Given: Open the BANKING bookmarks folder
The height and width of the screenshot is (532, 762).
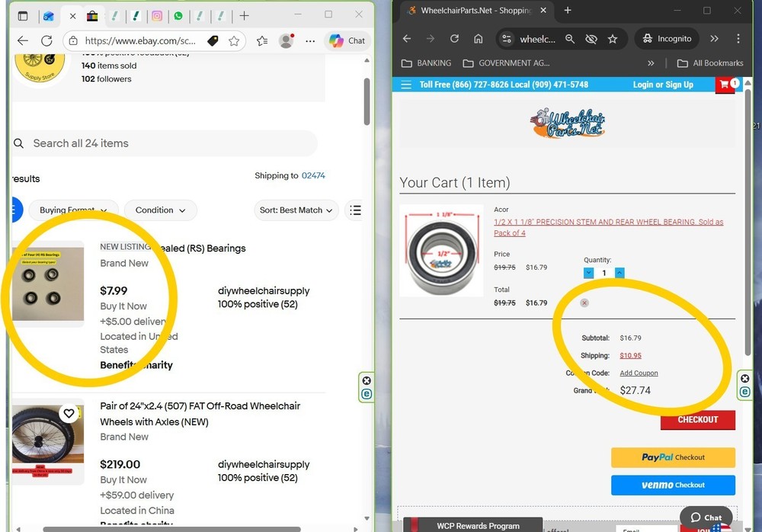Looking at the screenshot, I should [x=426, y=63].
